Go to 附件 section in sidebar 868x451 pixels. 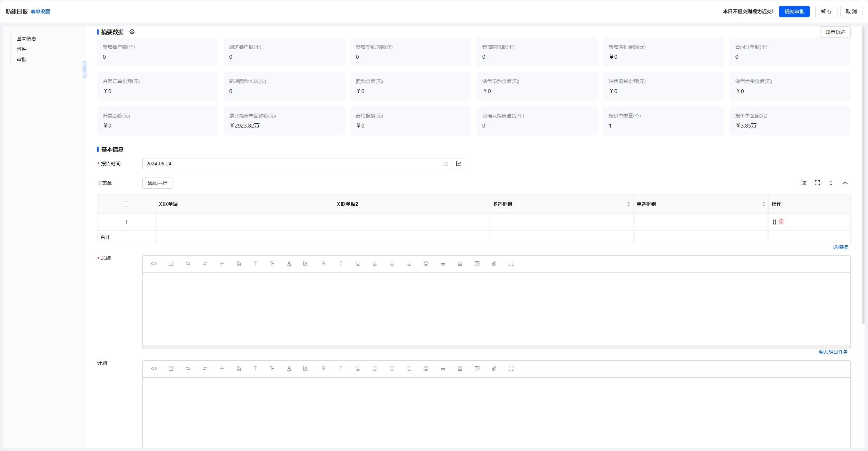click(x=22, y=49)
